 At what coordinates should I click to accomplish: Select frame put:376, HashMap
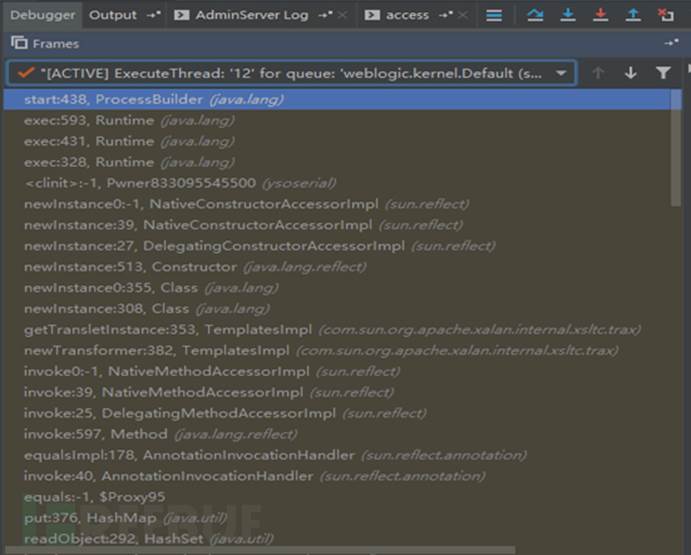pos(337,518)
